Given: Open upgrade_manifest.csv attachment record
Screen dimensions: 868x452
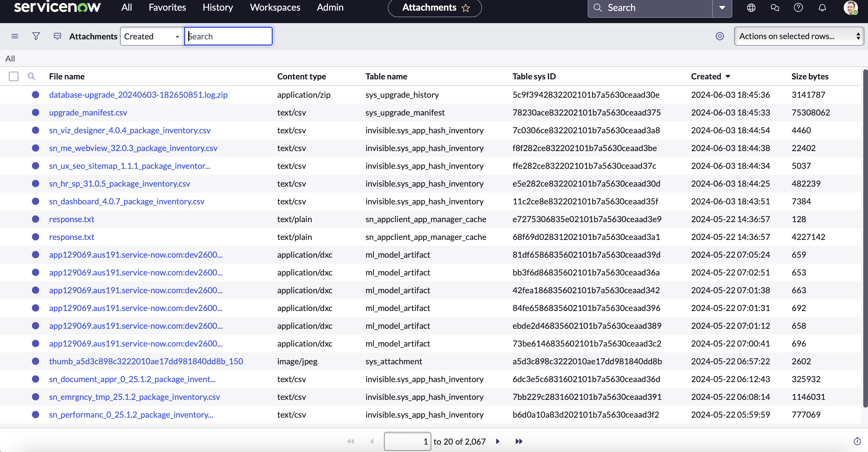Looking at the screenshot, I should pos(88,113).
